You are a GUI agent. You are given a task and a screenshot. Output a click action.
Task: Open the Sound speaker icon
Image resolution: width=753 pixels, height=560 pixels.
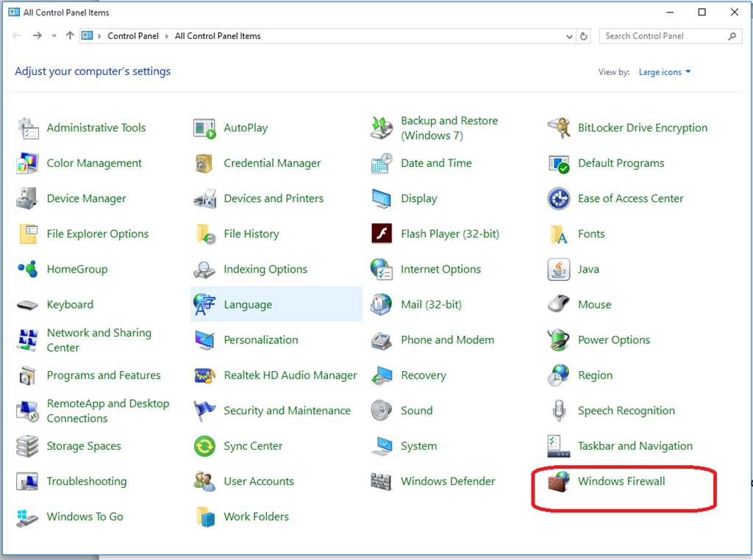tap(382, 411)
